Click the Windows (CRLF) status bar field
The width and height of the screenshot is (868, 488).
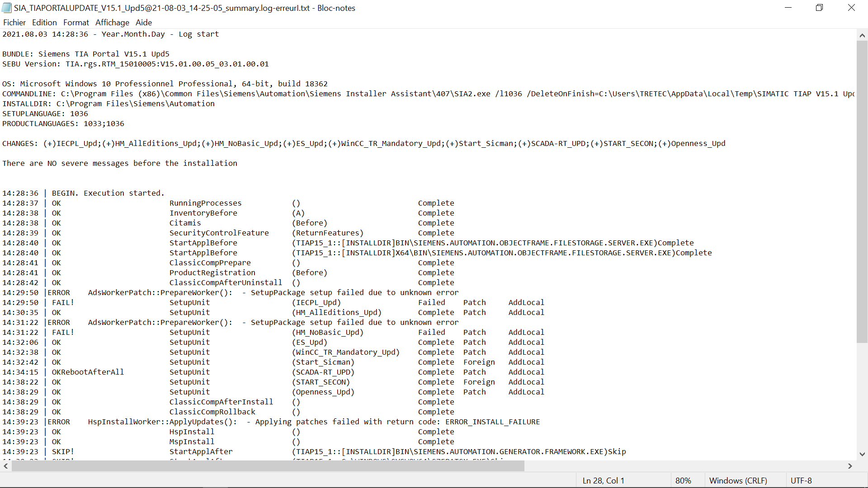[738, 481]
